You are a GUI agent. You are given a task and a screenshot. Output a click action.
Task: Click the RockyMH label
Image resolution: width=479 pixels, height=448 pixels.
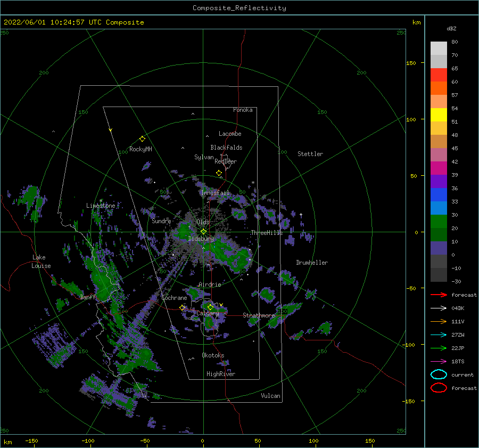tap(141, 149)
